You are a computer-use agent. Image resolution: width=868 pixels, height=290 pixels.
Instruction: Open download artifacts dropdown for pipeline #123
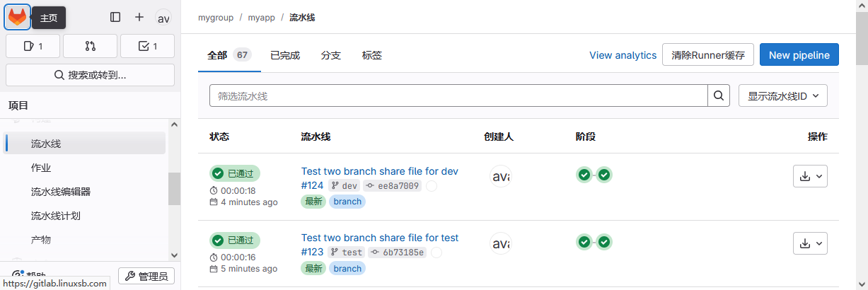(x=810, y=244)
